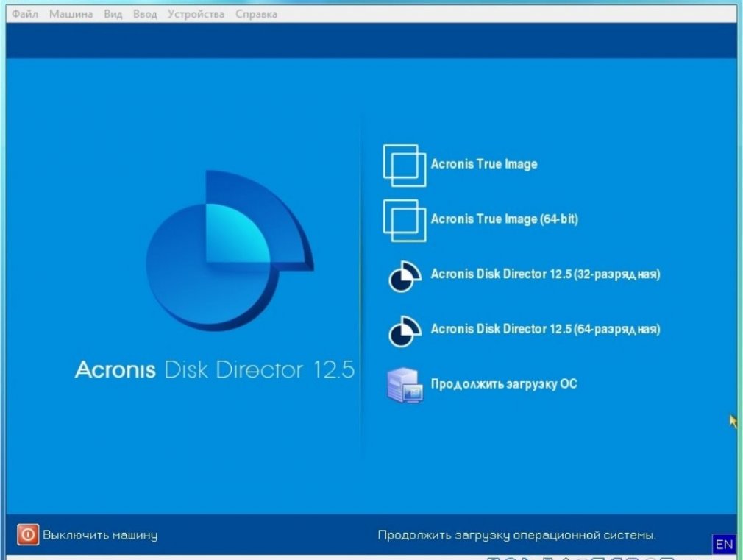The height and width of the screenshot is (560, 743).
Task: Open the Файл menu
Action: click(24, 14)
